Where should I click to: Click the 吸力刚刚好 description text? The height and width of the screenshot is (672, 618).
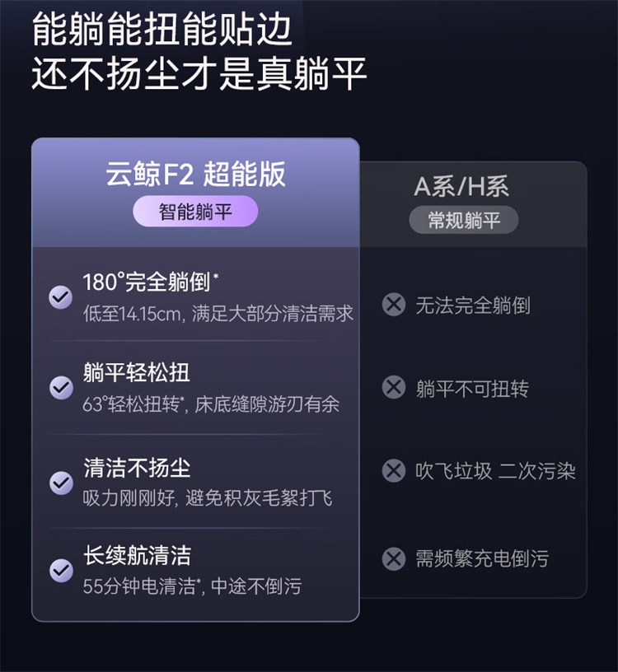[208, 499]
